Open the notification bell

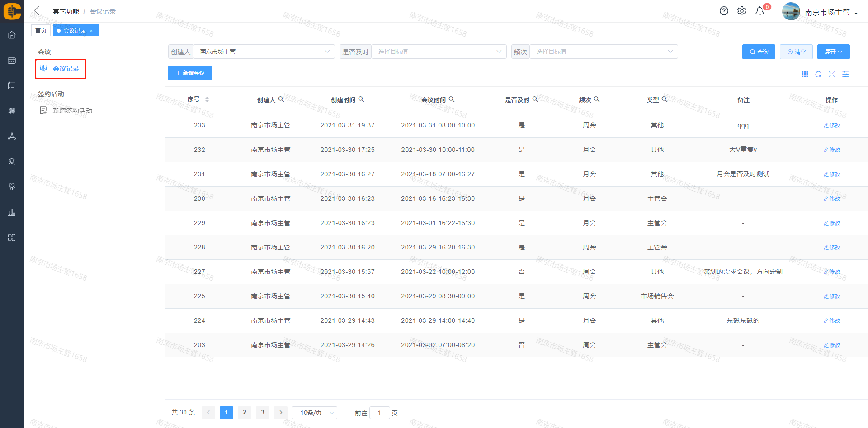coord(760,11)
